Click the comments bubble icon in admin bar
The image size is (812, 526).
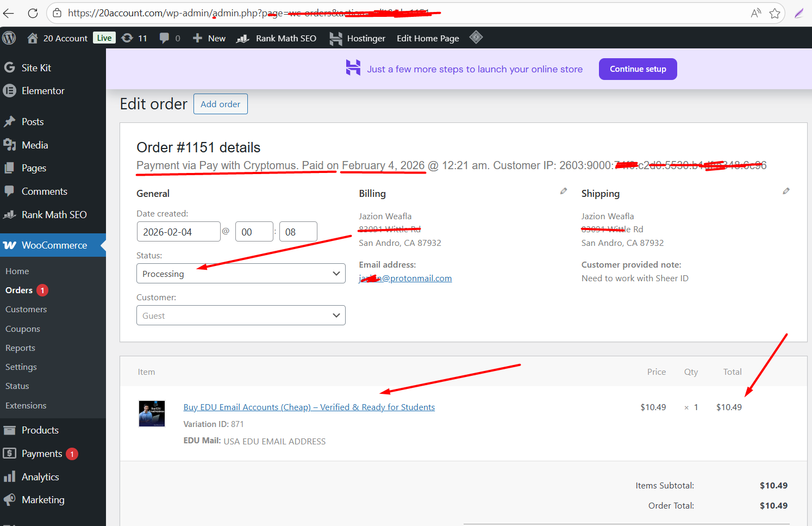pos(164,38)
